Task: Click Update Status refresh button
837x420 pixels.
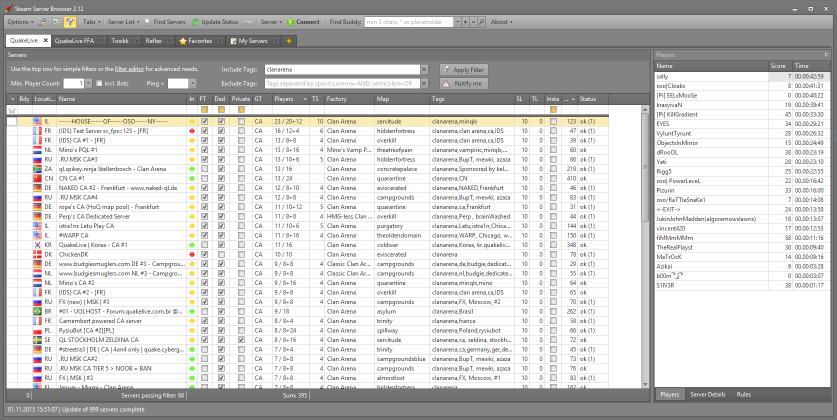Action: pyautogui.click(x=214, y=20)
